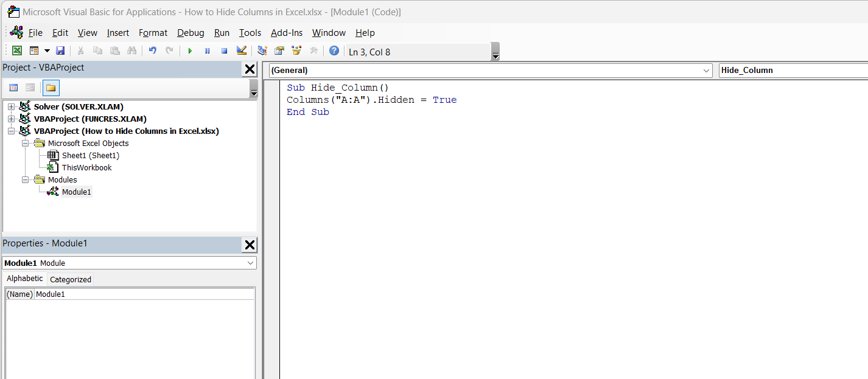
Task: Open the File menu
Action: coord(35,33)
